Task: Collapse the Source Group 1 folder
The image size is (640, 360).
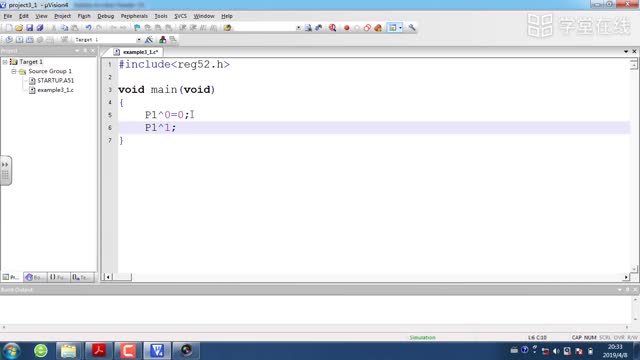Action: [13, 71]
